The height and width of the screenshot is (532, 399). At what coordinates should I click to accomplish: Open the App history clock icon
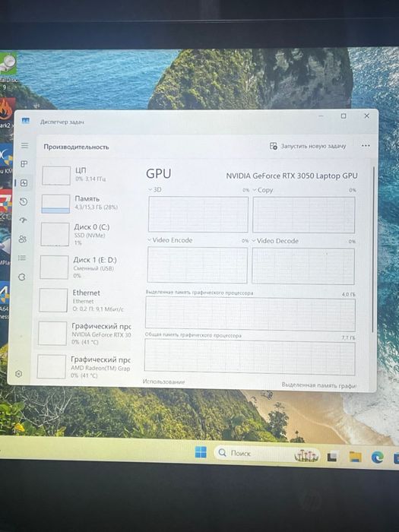tap(24, 202)
